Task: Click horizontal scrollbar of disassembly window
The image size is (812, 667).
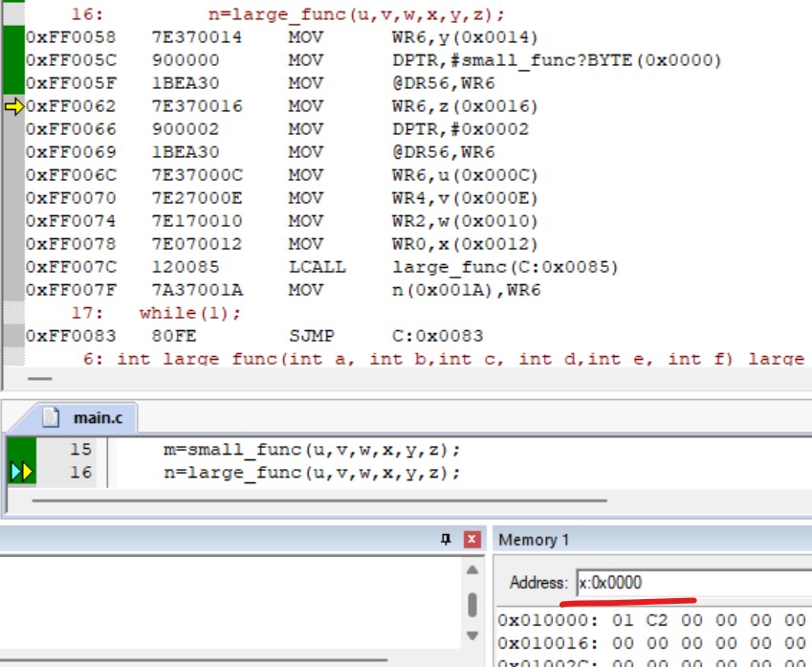Action: pyautogui.click(x=40, y=379)
